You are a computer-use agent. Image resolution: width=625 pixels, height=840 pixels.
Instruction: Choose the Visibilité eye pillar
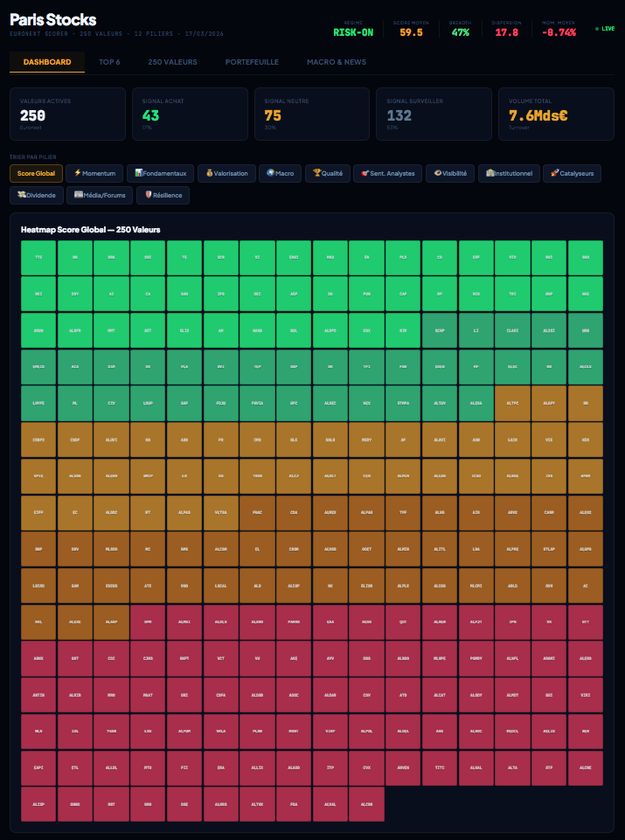(x=450, y=174)
